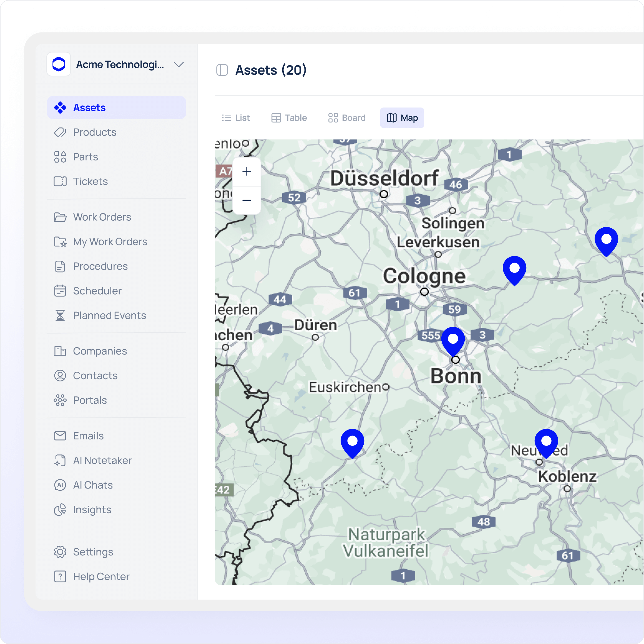
Task: Open the Portals section
Action: click(x=90, y=400)
